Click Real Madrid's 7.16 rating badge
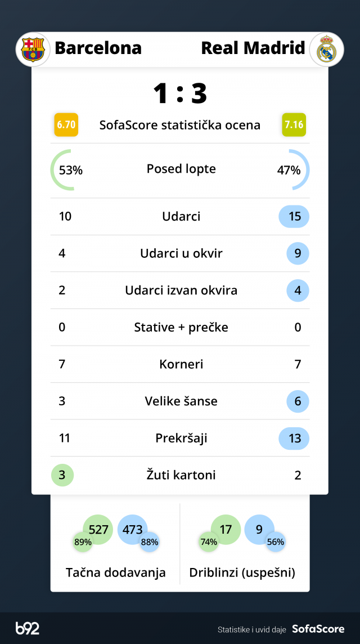This screenshot has width=360, height=644. coord(294,124)
